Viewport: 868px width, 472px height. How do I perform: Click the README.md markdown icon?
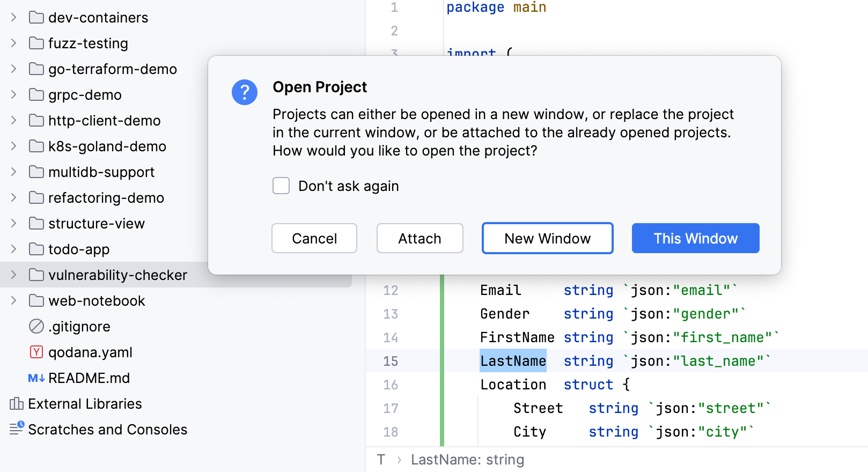coord(36,378)
